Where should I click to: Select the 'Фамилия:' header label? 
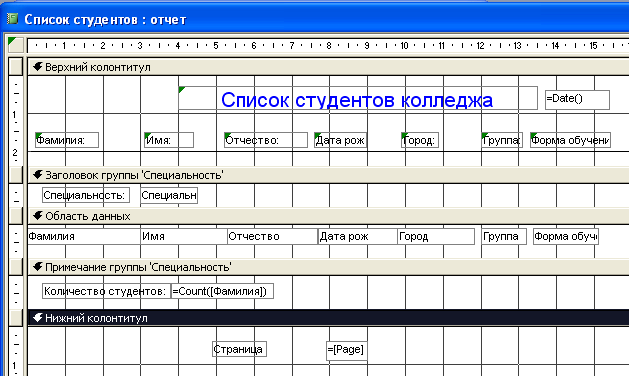tap(67, 140)
